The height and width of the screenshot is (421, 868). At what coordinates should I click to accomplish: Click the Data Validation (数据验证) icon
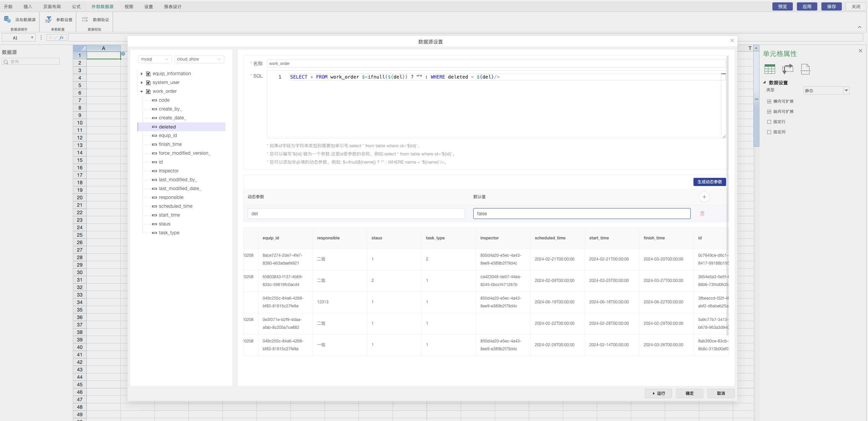click(x=85, y=19)
